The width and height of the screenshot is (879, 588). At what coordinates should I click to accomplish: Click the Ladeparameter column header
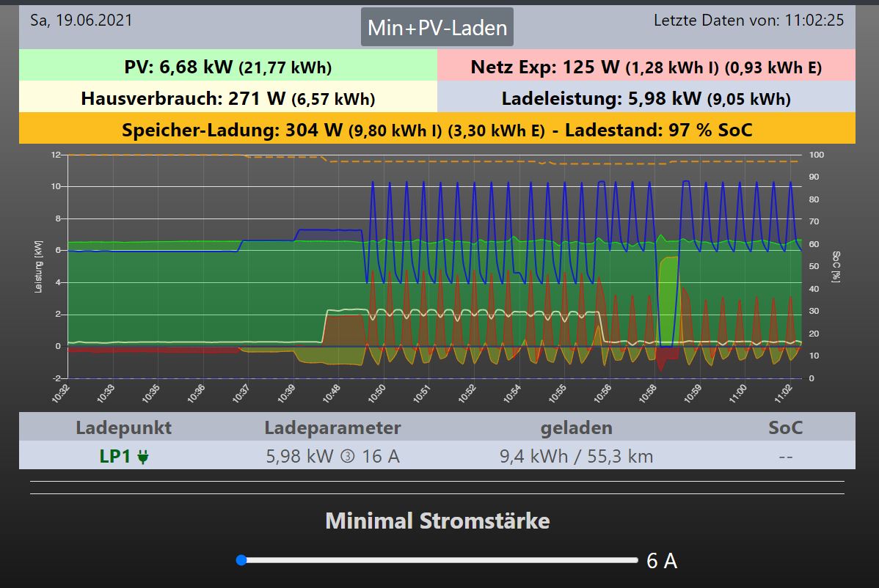pos(332,427)
